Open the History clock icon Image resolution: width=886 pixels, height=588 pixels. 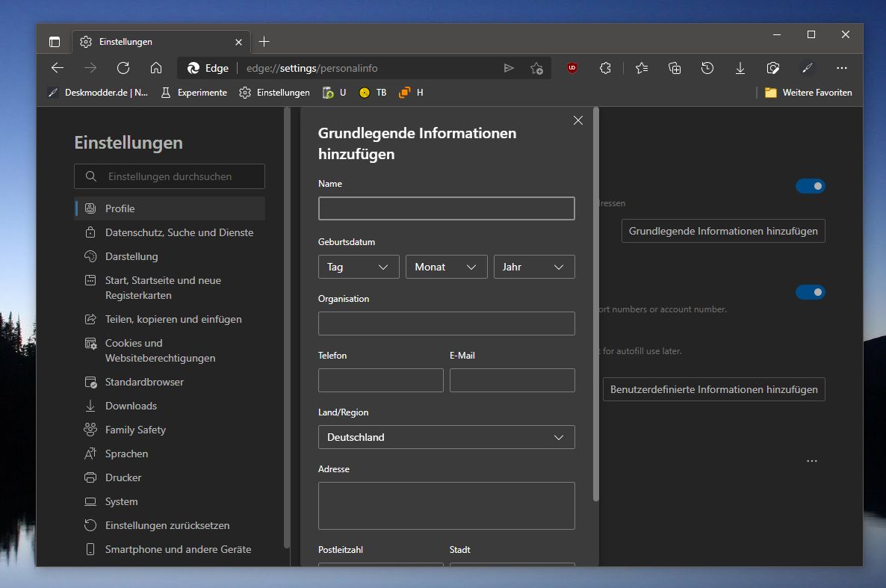707,69
